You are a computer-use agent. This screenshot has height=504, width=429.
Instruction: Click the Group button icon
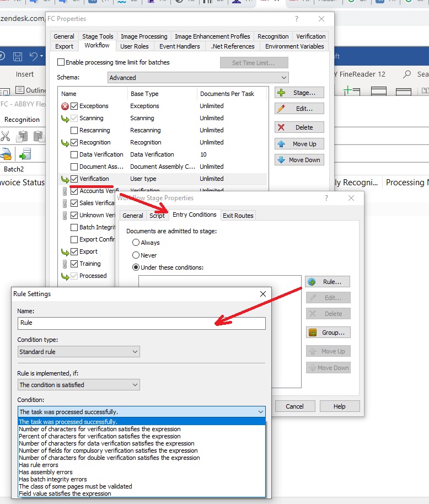pyautogui.click(x=312, y=333)
